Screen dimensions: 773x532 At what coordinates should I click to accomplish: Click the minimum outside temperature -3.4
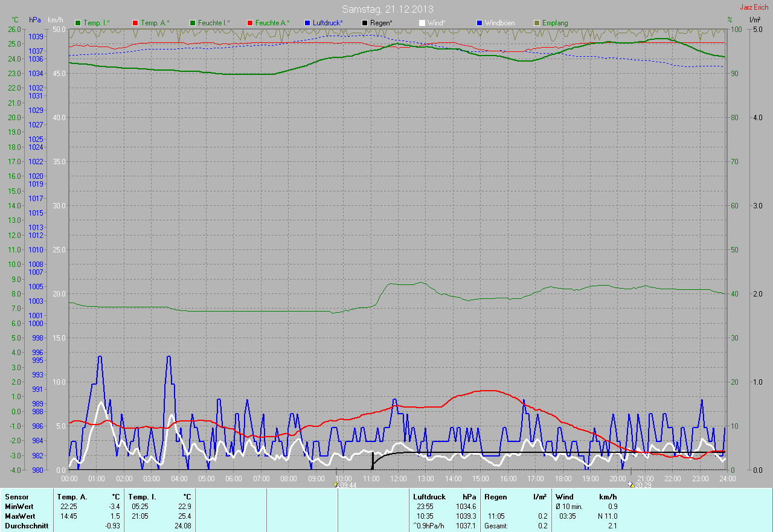coord(114,507)
